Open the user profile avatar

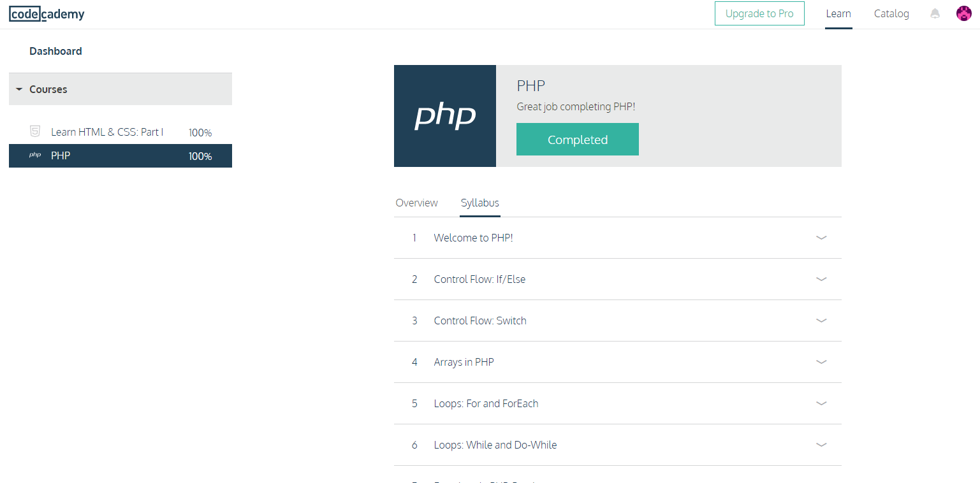[964, 13]
